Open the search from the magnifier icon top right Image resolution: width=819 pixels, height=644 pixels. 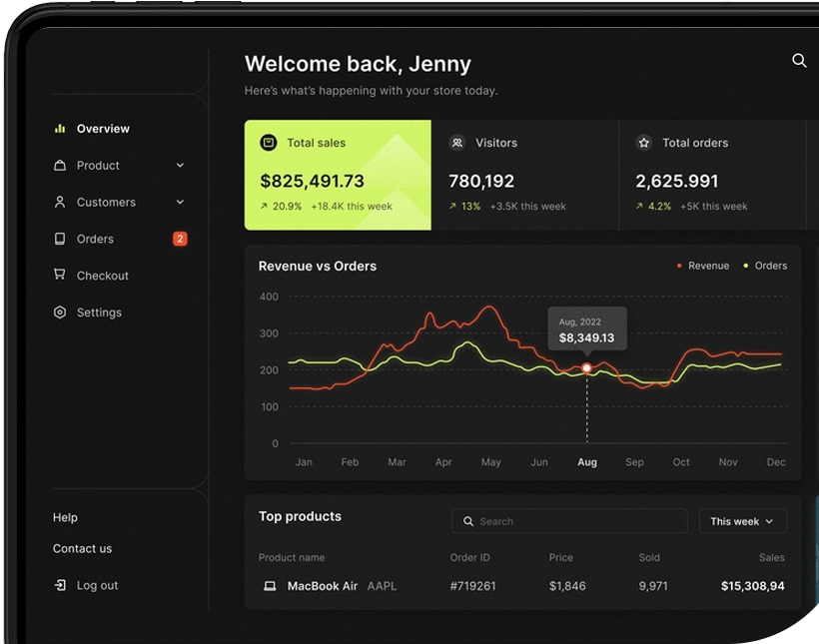point(799,61)
